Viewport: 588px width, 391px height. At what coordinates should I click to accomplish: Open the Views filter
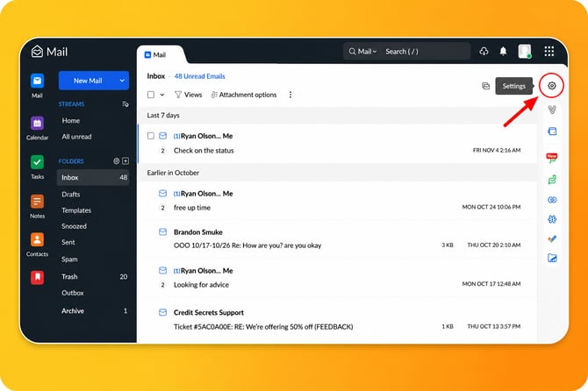(189, 95)
